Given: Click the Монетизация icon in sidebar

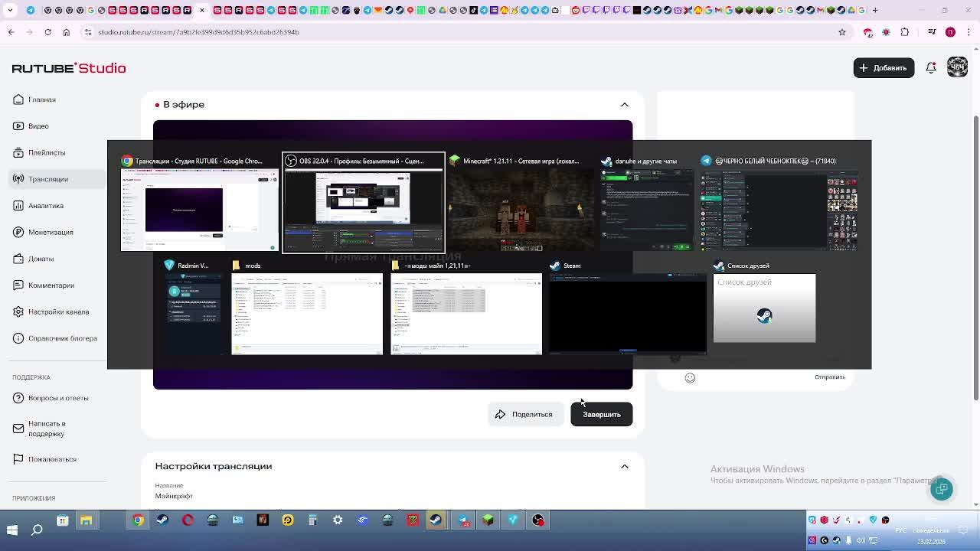Looking at the screenshot, I should coord(18,232).
